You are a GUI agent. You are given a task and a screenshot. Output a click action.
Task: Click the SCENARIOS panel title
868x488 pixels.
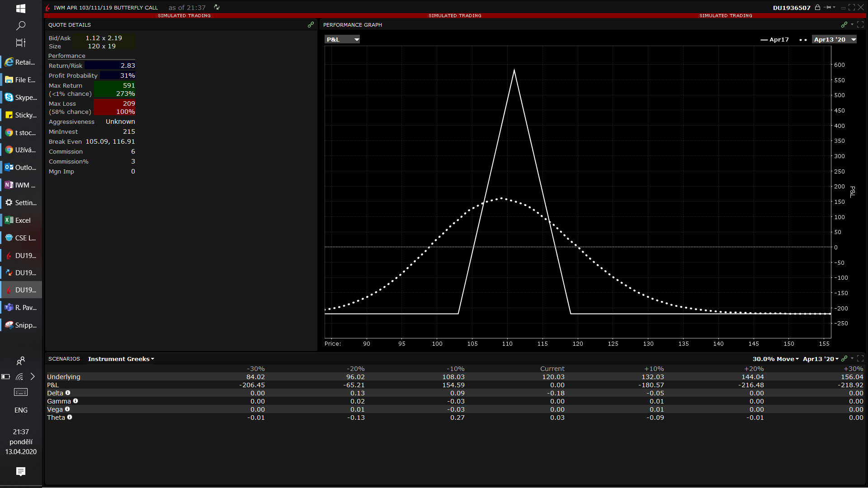pos(64,359)
